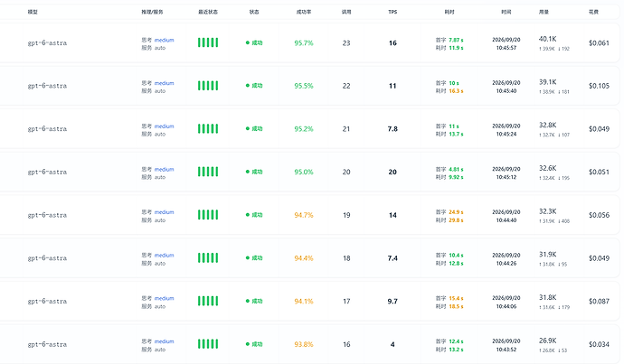Click the green success dot in the 95.2% row
The image size is (624, 364).
tap(248, 129)
